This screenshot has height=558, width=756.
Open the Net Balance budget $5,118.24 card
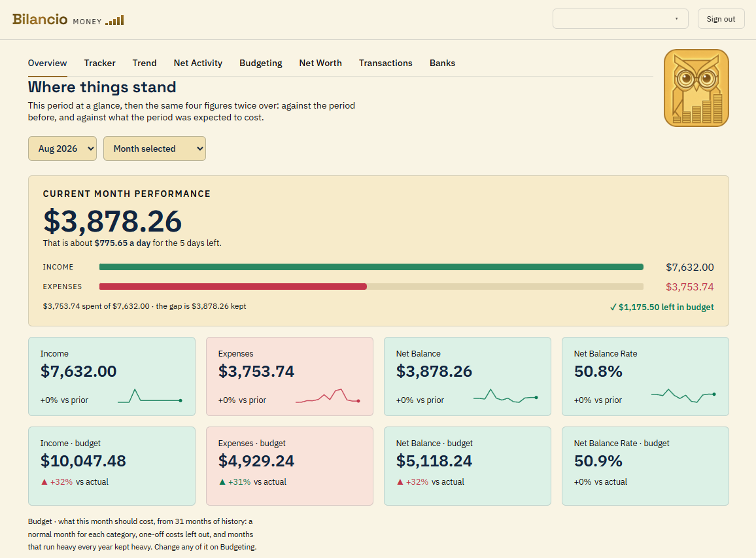click(x=468, y=466)
